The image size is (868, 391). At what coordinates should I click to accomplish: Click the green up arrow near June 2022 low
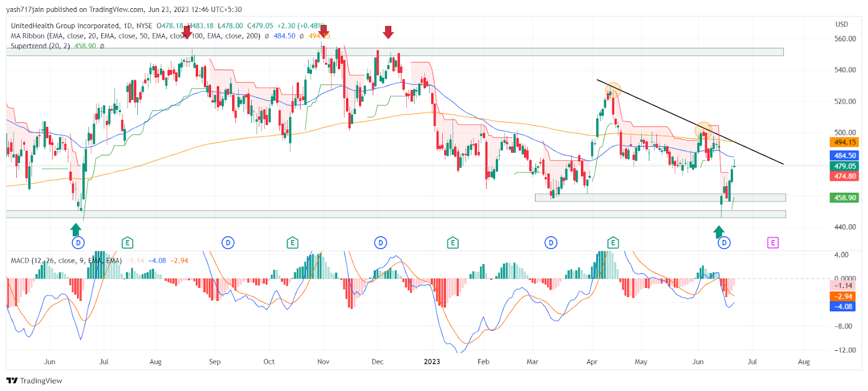[76, 229]
